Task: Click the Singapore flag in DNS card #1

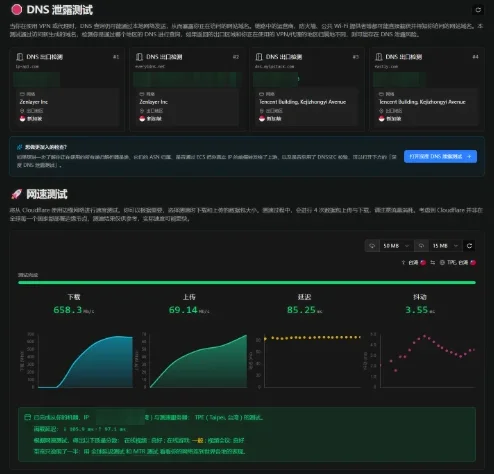Action: click(23, 119)
